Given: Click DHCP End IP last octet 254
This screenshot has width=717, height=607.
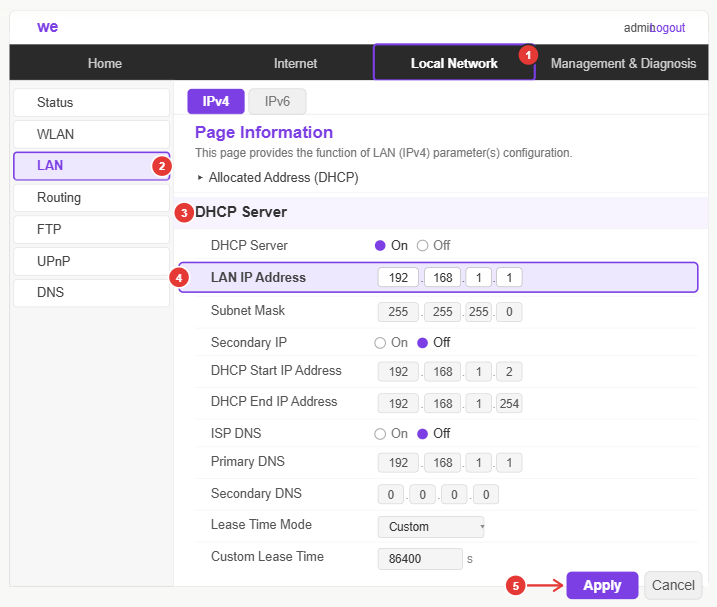Looking at the screenshot, I should (x=509, y=403).
